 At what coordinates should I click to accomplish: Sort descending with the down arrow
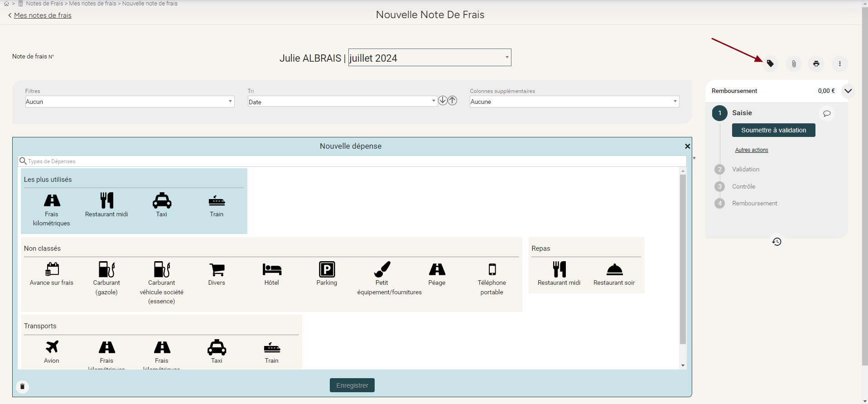[443, 101]
